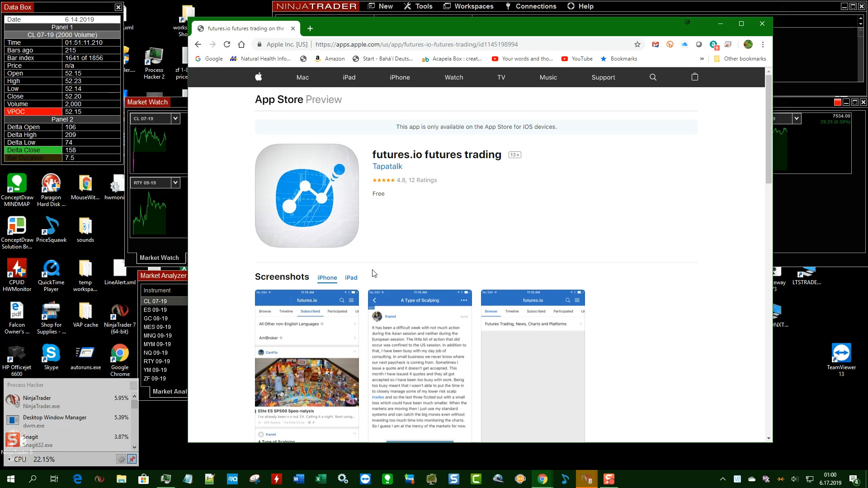Open the 'A Type of Scalping' screenshot
This screenshot has height=488, width=868.
click(x=420, y=366)
